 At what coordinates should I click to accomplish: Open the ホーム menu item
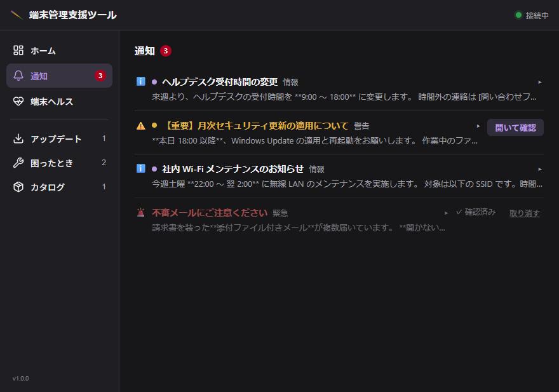coord(60,51)
